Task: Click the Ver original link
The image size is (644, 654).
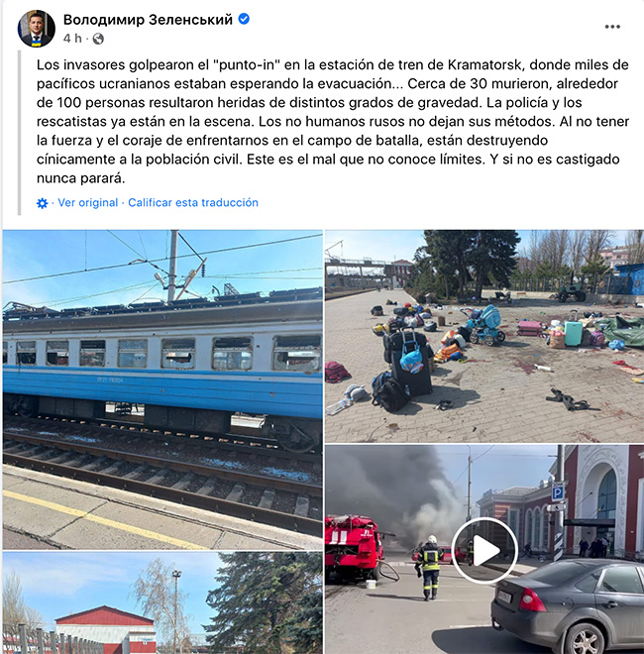Action: pos(87,203)
